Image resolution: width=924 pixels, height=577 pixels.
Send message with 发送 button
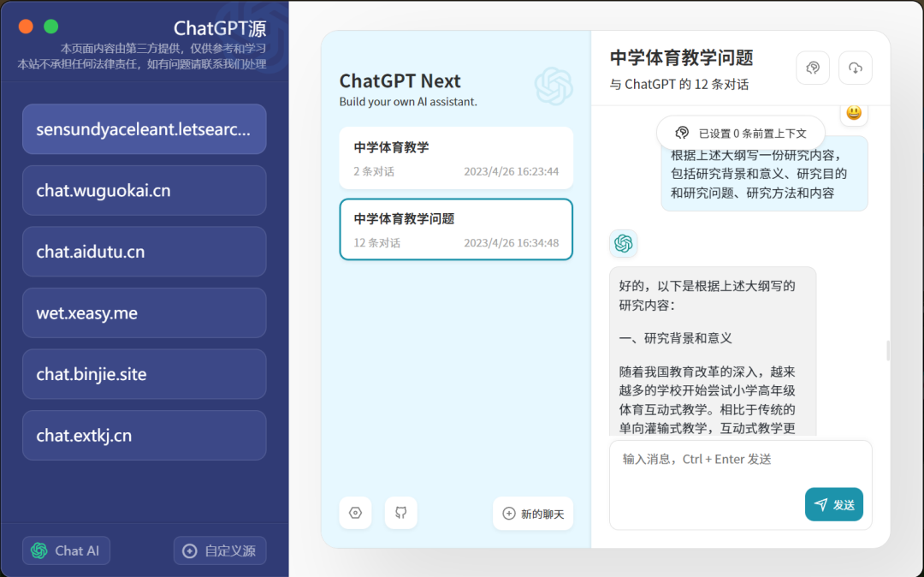tap(834, 504)
